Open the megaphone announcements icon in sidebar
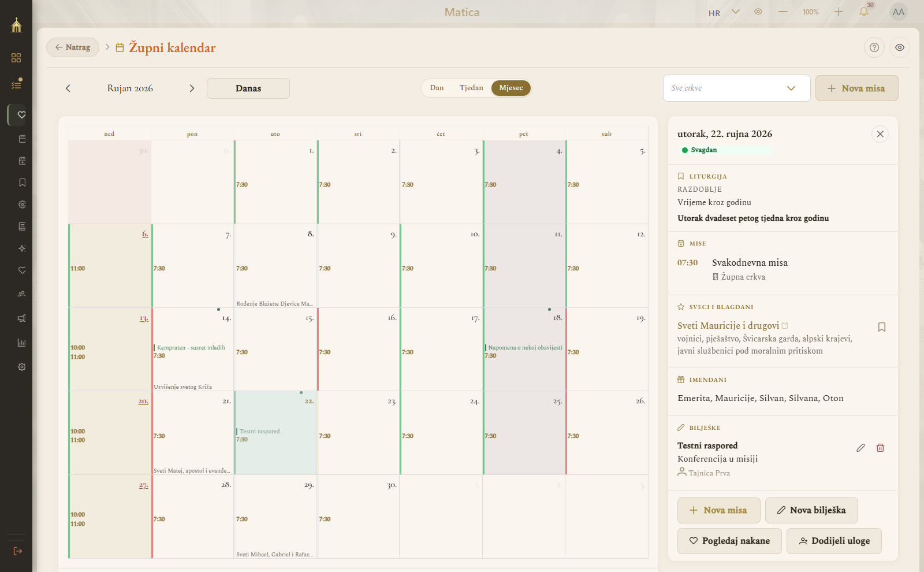 click(x=22, y=318)
